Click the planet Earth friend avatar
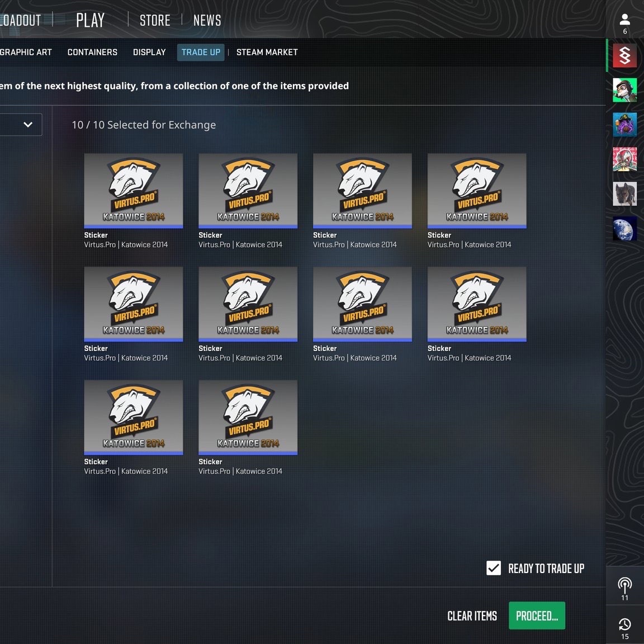This screenshot has width=644, height=644. 624,228
